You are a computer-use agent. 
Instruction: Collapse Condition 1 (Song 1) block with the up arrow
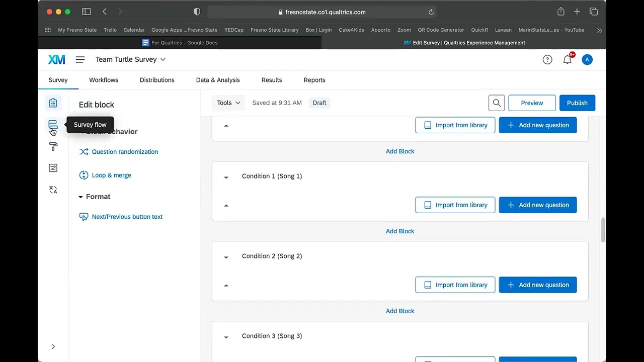226,205
